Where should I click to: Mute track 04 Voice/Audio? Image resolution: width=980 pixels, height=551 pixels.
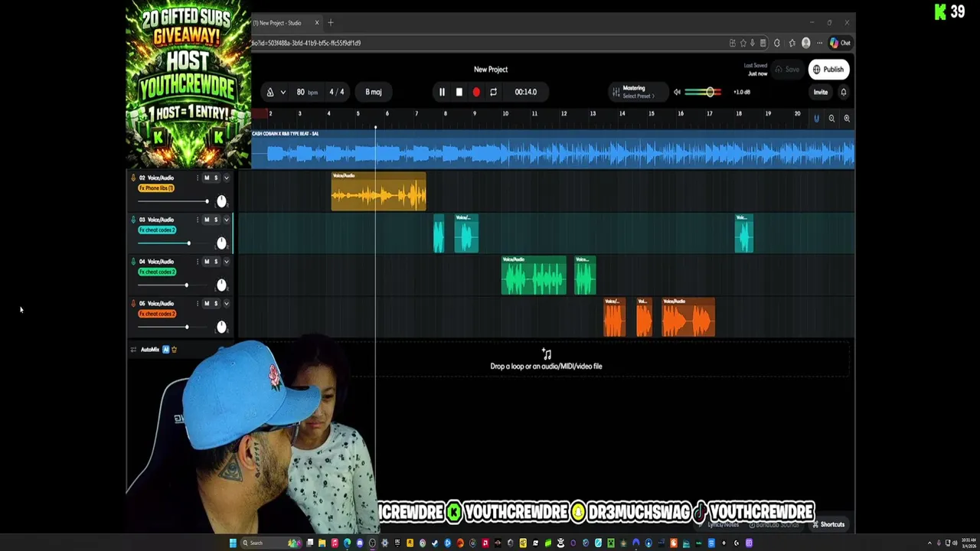(206, 262)
